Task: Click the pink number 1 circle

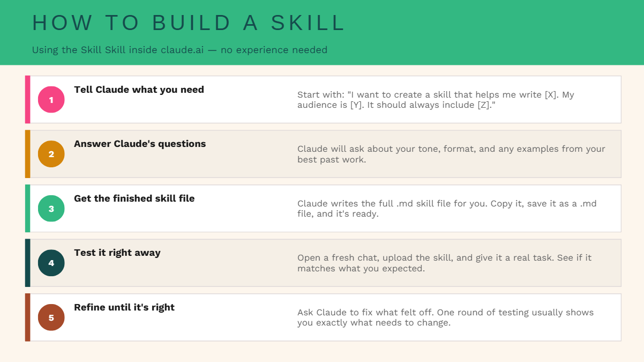Action: pos(51,100)
